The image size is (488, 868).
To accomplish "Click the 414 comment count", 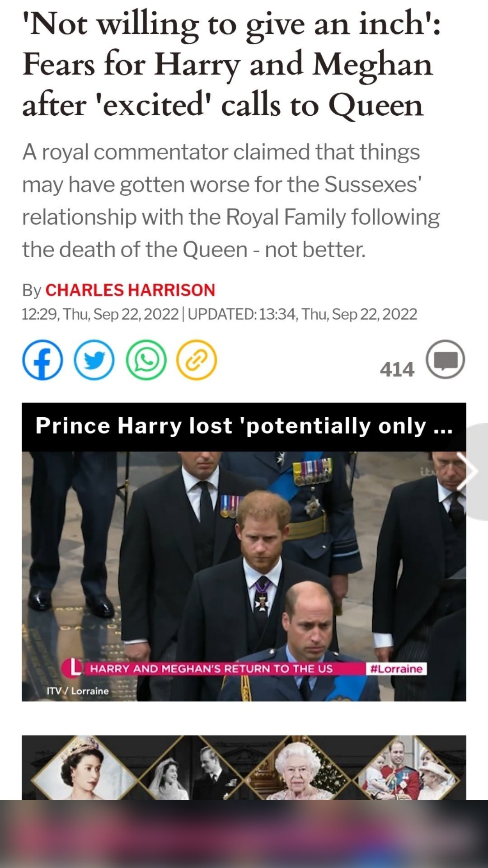I will [397, 369].
